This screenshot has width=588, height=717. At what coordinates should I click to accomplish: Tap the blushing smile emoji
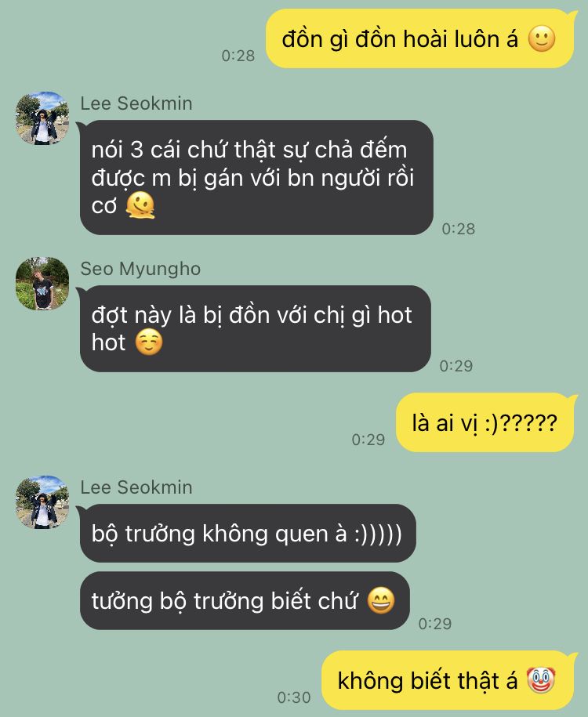tap(149, 342)
